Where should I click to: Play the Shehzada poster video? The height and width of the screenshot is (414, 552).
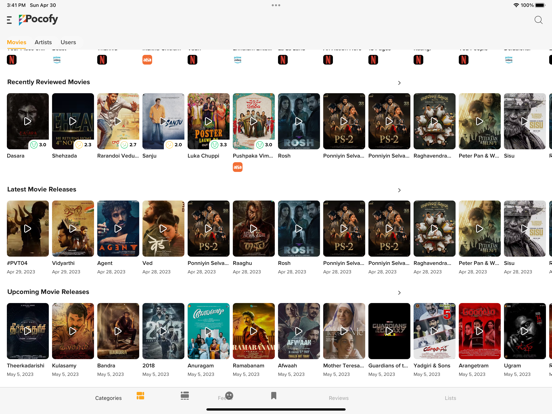(x=73, y=121)
